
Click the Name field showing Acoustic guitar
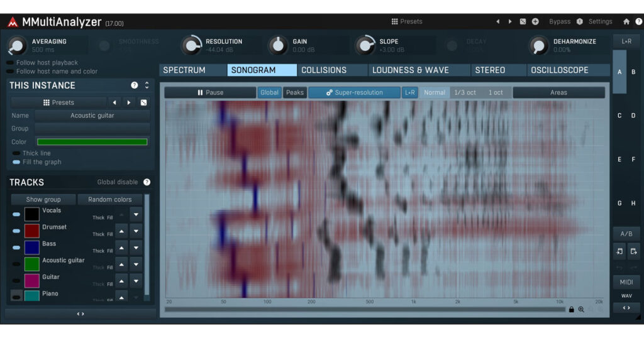92,116
